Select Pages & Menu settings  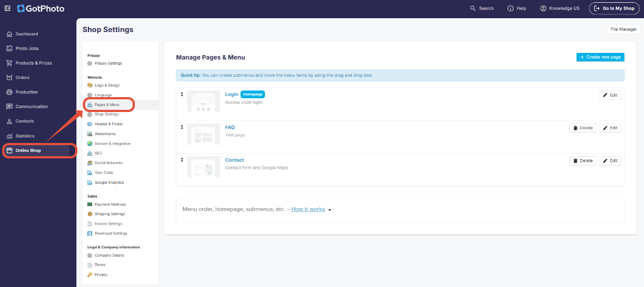click(107, 105)
